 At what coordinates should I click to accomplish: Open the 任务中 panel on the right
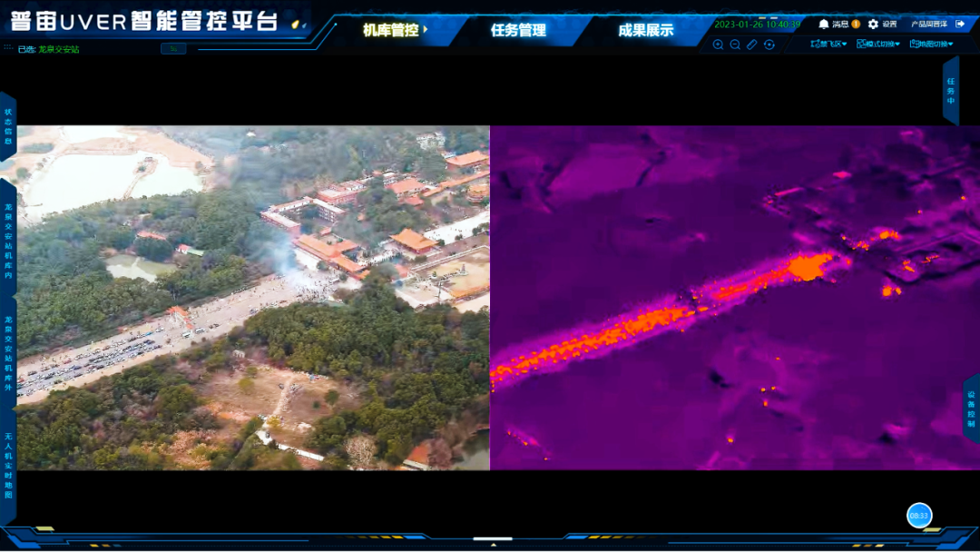coord(951,91)
